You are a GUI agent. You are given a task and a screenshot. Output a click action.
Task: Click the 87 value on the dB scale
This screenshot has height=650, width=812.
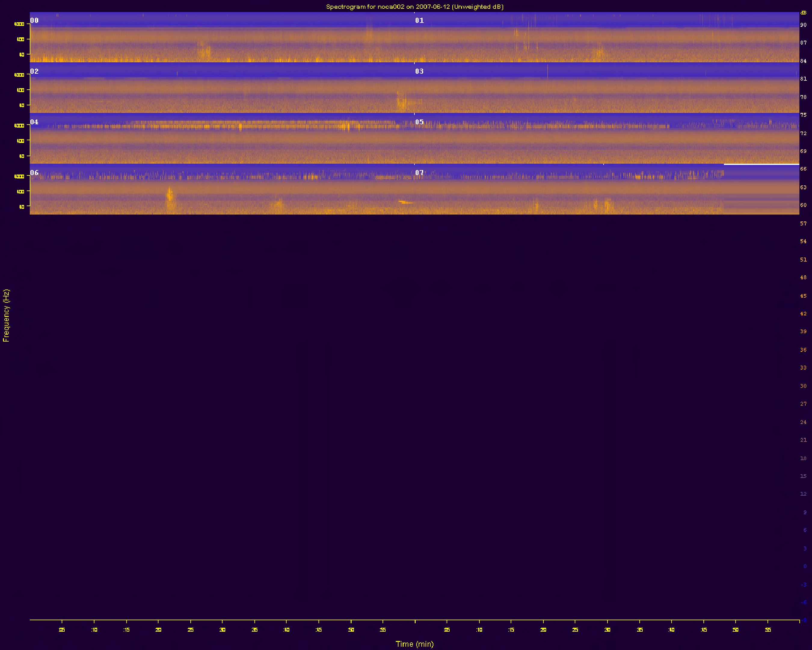803,42
